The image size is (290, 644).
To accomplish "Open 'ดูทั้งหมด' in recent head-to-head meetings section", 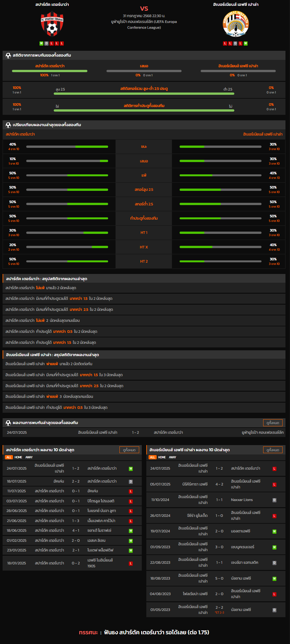I will (x=273, y=423).
